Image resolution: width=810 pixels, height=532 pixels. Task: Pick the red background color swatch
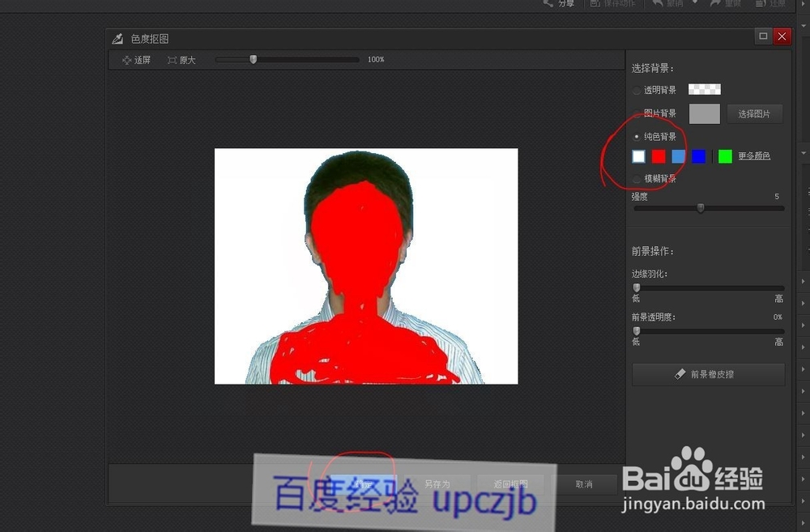pos(659,156)
